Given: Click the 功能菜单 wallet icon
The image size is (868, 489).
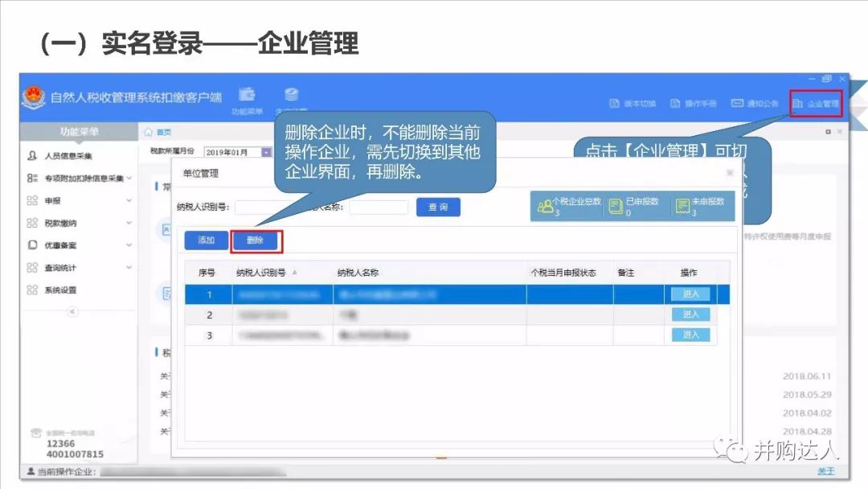Looking at the screenshot, I should point(247,95).
